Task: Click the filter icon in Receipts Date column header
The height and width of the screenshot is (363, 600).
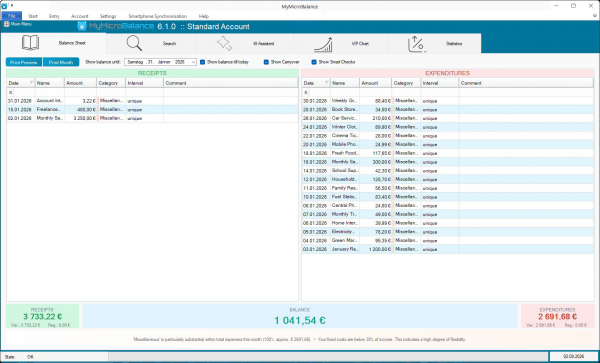Action: click(31, 83)
